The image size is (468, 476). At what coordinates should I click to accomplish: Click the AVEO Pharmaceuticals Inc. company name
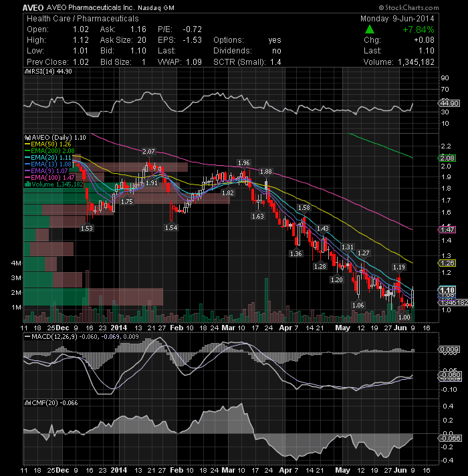click(x=90, y=7)
